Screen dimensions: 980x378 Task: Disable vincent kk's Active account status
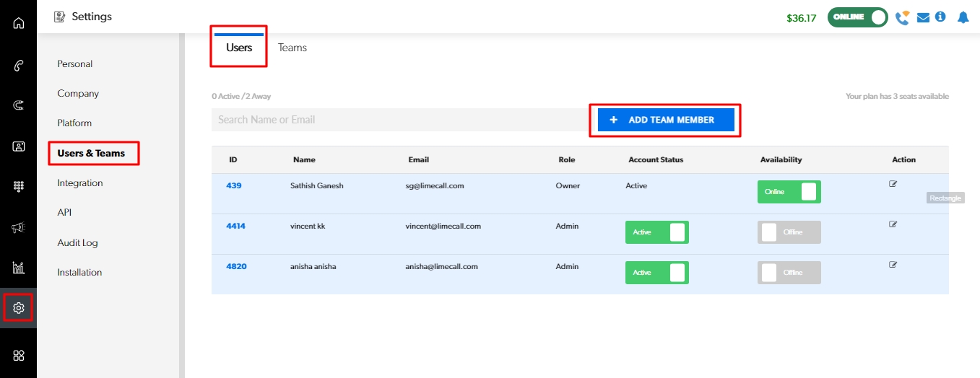(656, 232)
